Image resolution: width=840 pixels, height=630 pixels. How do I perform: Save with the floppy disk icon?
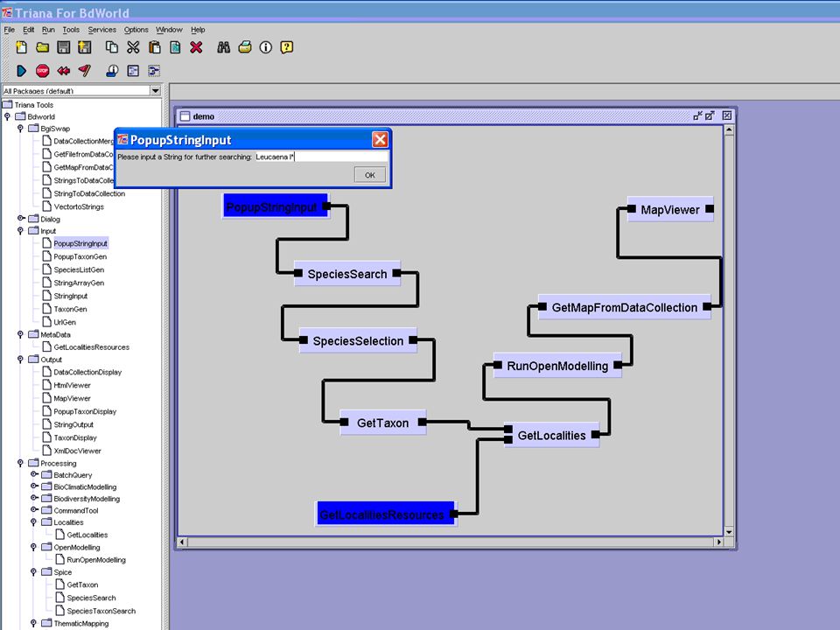click(63, 47)
